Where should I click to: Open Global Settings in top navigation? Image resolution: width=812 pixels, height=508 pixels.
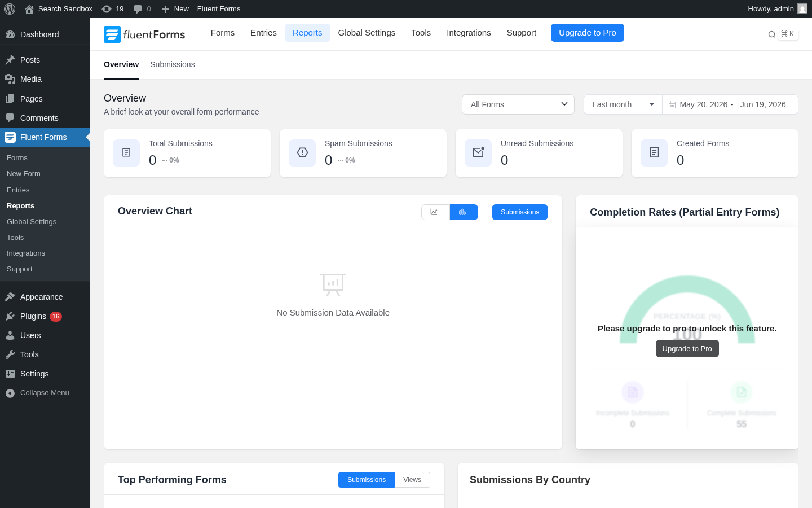tap(367, 33)
